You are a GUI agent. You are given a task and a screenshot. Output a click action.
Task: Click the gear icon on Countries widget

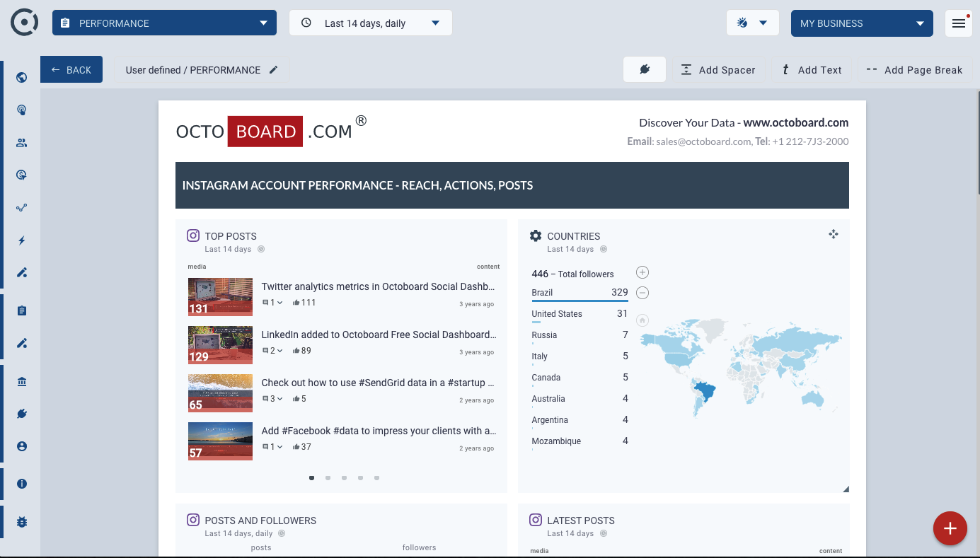click(536, 236)
